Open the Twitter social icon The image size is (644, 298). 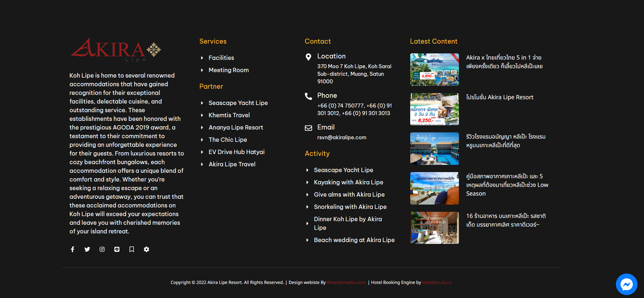(87, 249)
